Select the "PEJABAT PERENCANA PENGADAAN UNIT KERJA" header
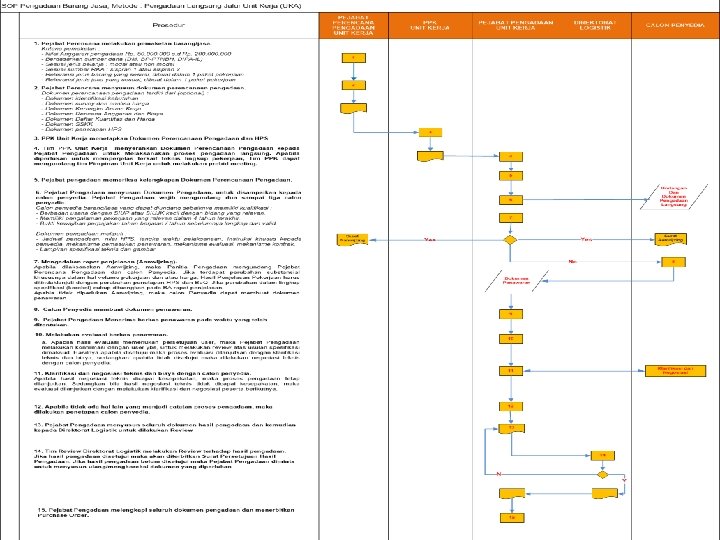 pyautogui.click(x=354, y=25)
